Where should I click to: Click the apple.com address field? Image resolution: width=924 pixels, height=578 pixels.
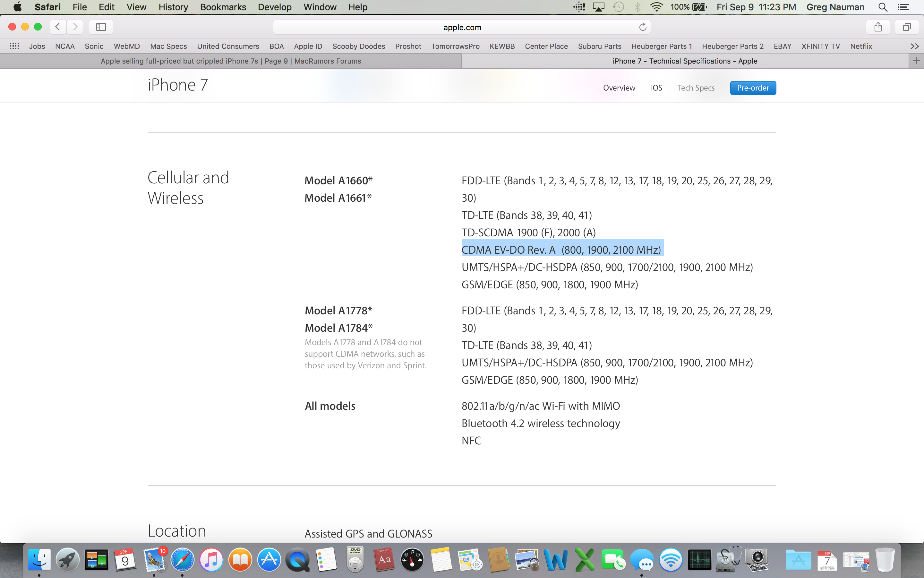462,27
